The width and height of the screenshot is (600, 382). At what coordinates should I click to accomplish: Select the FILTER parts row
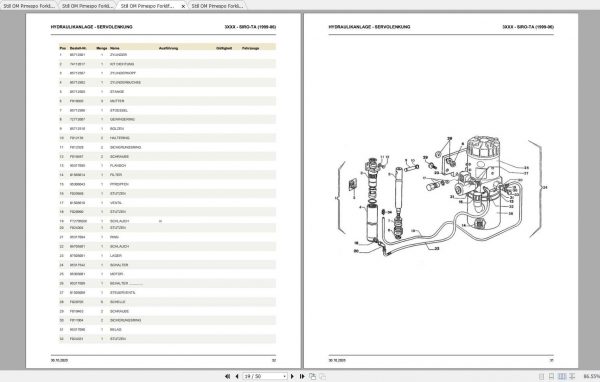167,175
